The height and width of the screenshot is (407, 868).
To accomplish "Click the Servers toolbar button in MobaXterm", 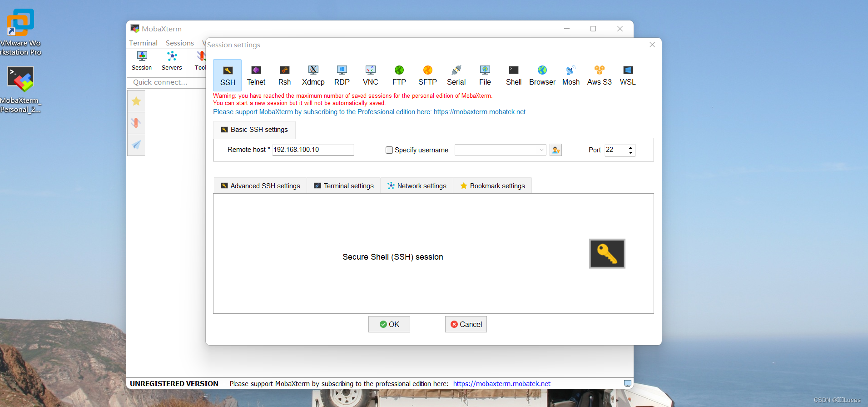I will coord(172,60).
